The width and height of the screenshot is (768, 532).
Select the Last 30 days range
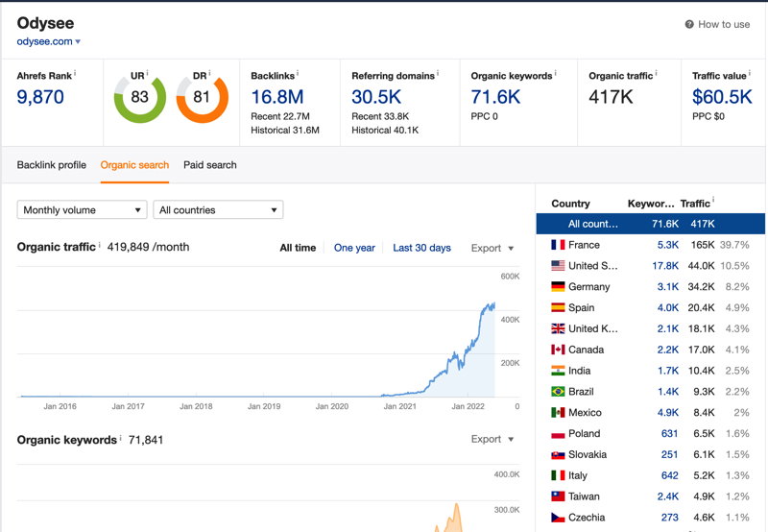421,248
